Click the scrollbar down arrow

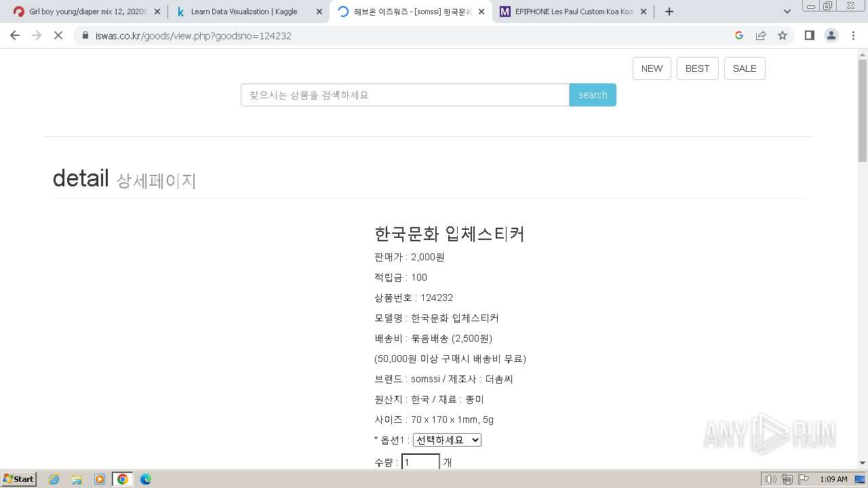[863, 463]
